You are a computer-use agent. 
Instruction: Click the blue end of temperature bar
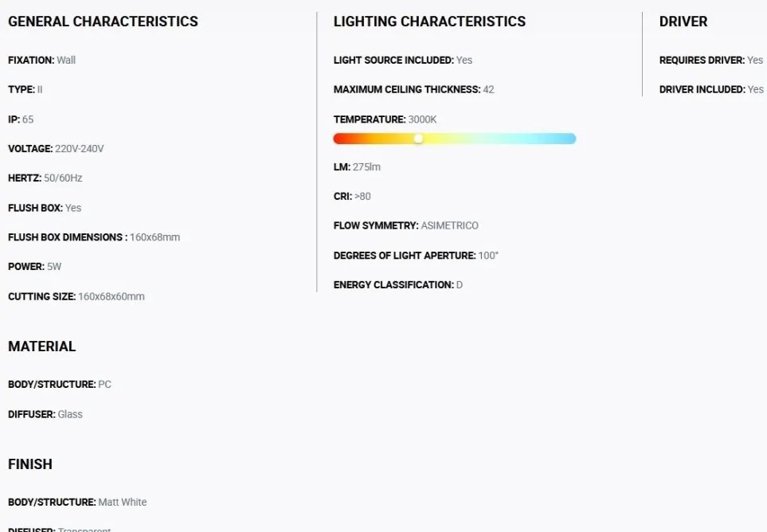pyautogui.click(x=570, y=139)
